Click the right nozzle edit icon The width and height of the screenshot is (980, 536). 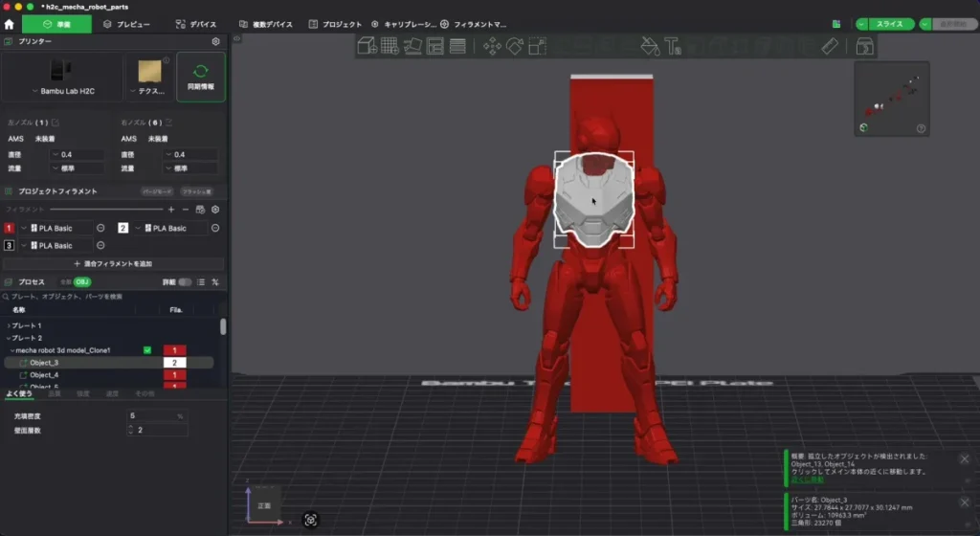click(x=168, y=123)
